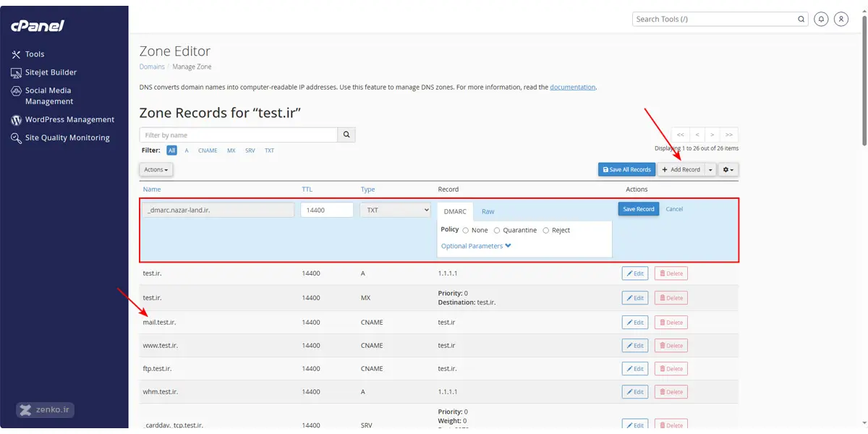Open Site Quality Monitoring
The width and height of the screenshot is (868, 434).
point(61,137)
